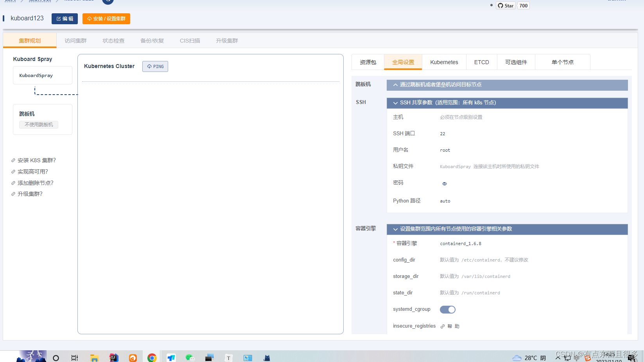Viewport: 644px width, 362px height.
Task: Click the Windows search circle icon in taskbar
Action: tap(56, 358)
